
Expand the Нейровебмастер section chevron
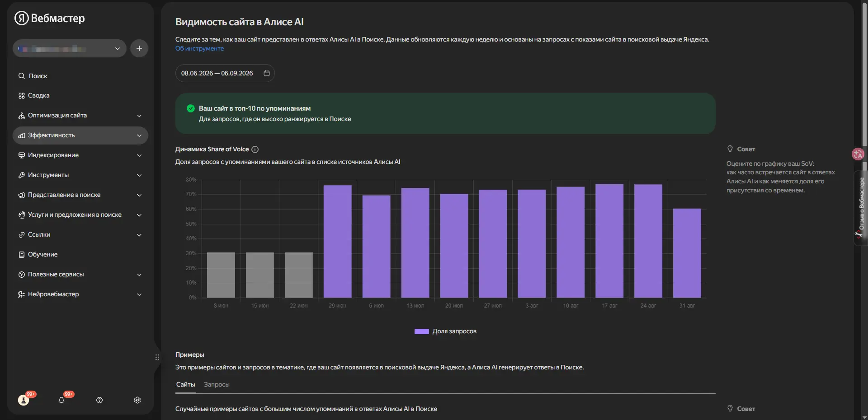pyautogui.click(x=139, y=294)
